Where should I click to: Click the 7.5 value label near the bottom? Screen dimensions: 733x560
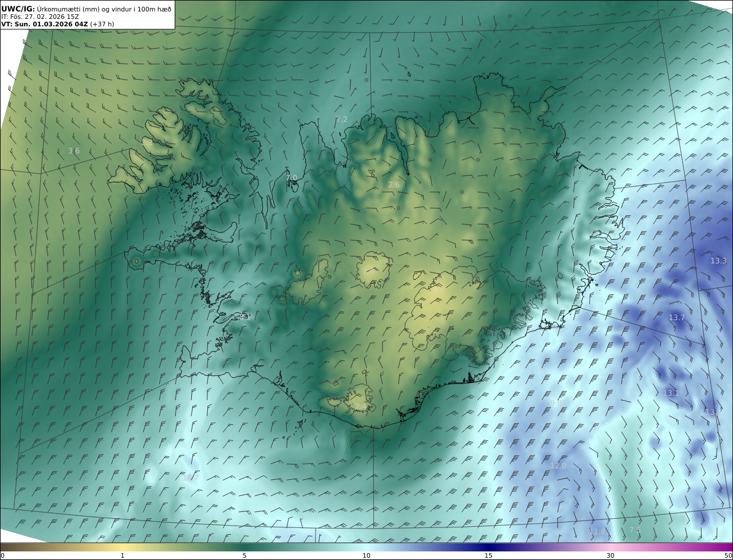635,530
